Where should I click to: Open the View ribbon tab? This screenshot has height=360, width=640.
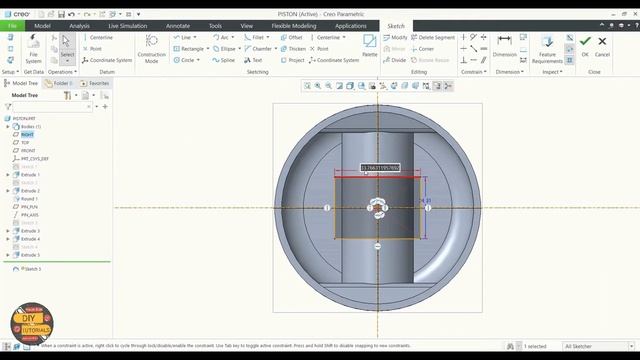[x=247, y=26]
